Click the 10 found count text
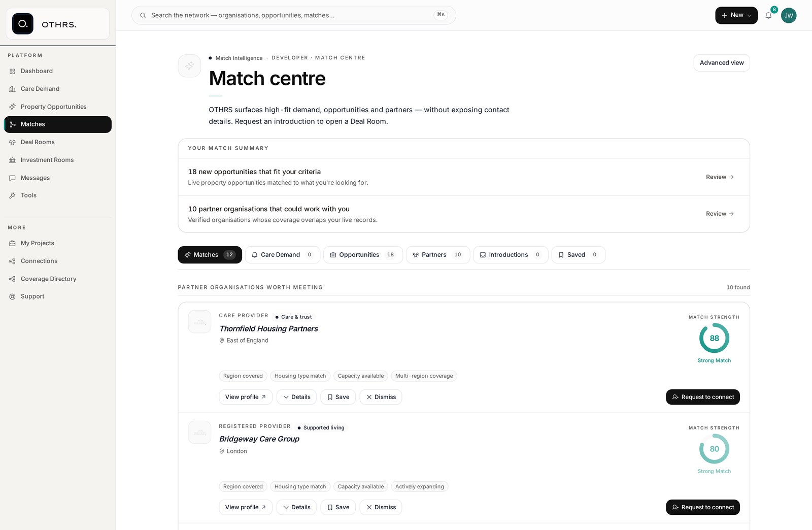This screenshot has height=530, width=812. coord(738,287)
